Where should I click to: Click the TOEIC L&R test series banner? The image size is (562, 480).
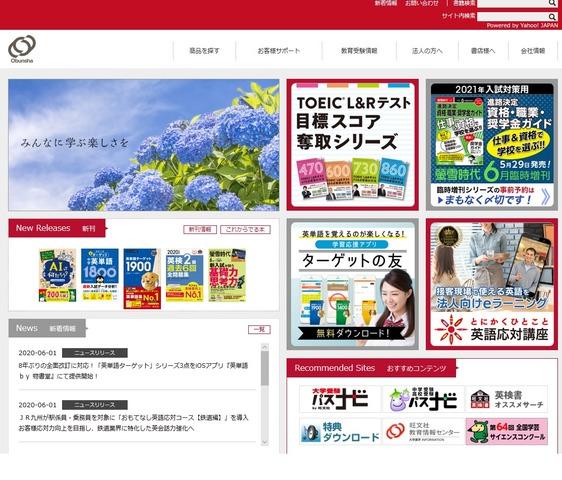tap(353, 145)
